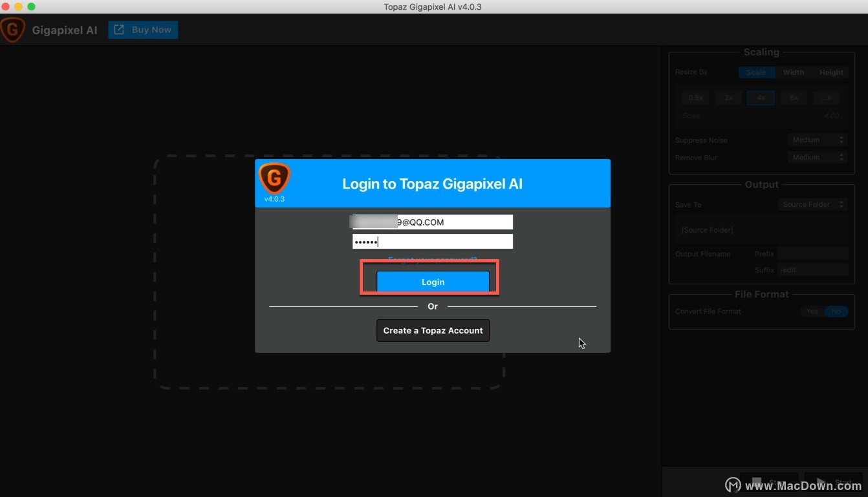
Task: Close the window with red button
Action: 5,6
